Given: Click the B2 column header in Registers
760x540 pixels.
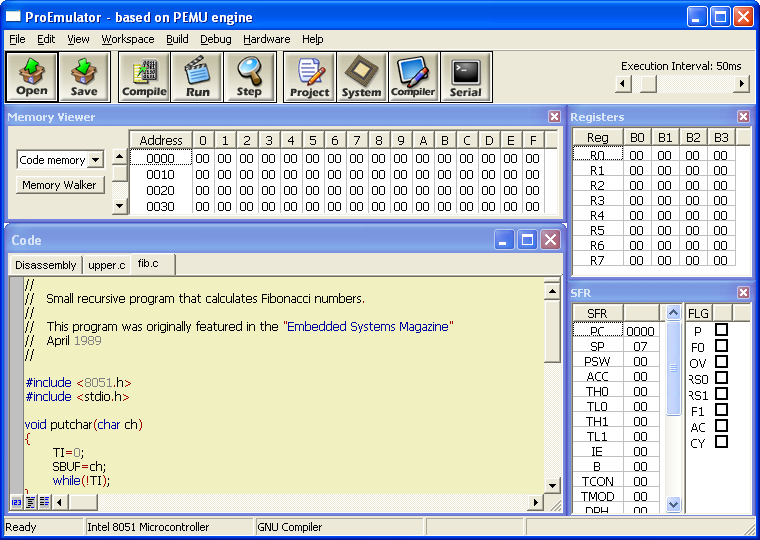Looking at the screenshot, I should [x=693, y=138].
